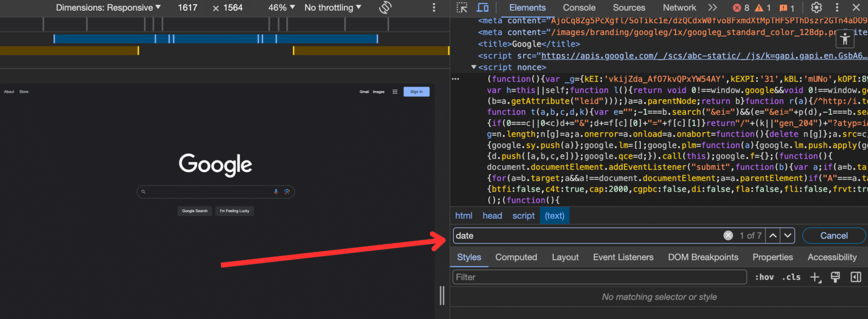The image size is (868, 319).
Task: Select the Styles pane tab
Action: click(469, 257)
